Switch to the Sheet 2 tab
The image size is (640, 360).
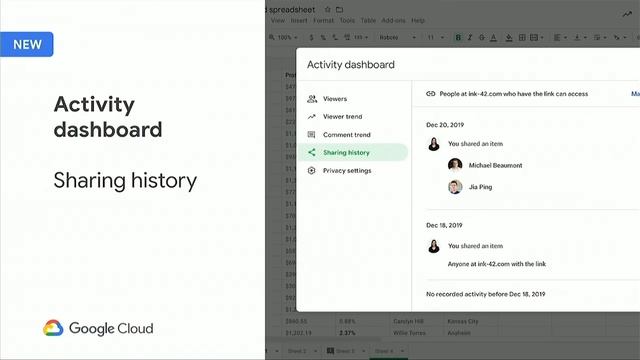pos(297,351)
